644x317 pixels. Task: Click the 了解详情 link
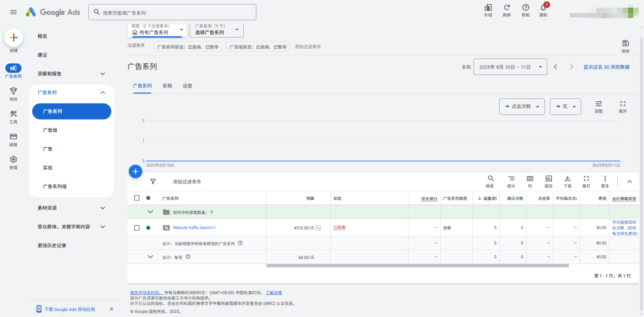[274, 293]
